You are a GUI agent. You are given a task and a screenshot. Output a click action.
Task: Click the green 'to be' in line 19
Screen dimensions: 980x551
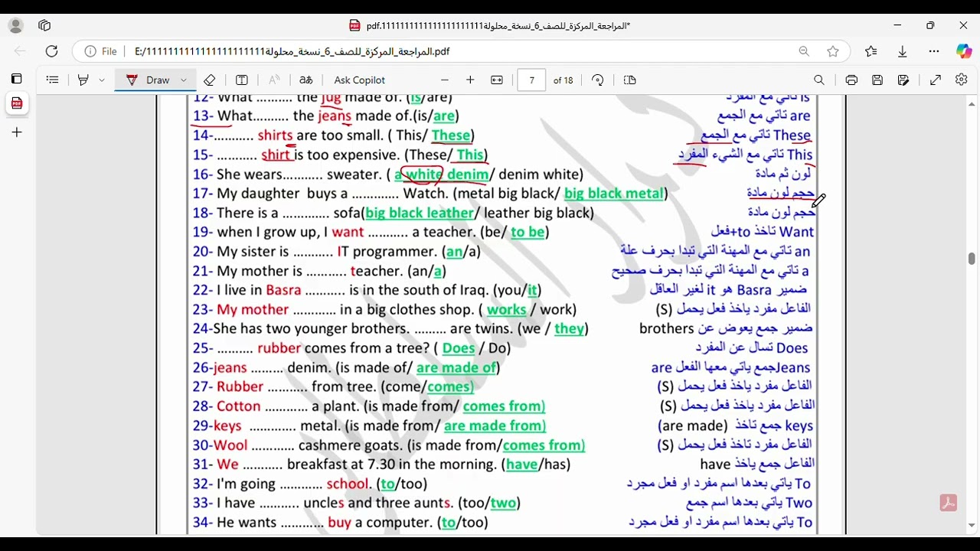coord(528,232)
